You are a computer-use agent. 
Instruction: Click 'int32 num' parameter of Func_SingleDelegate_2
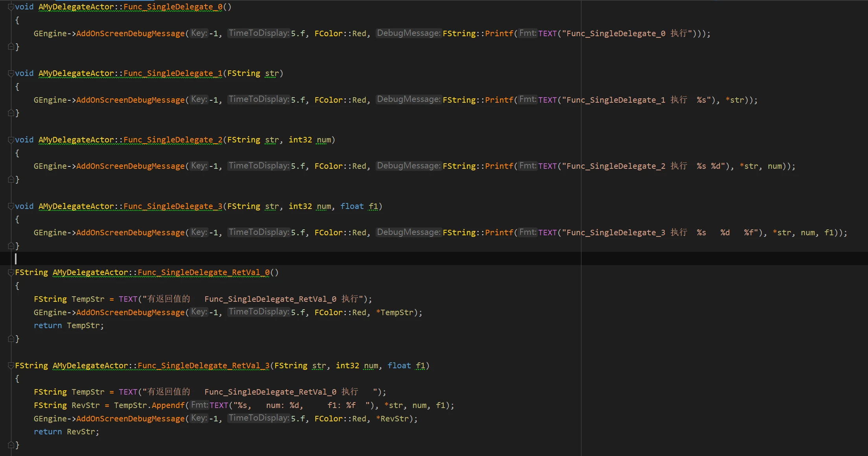click(311, 140)
